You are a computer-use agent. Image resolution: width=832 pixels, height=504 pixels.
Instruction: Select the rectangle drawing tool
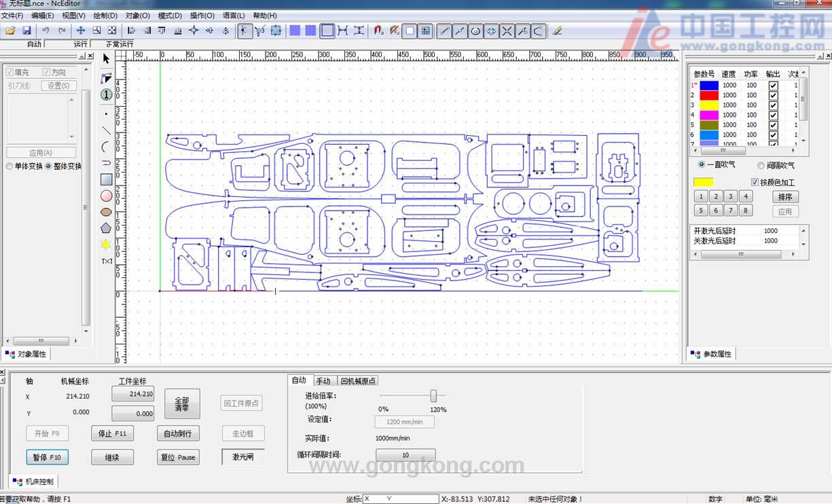106,179
